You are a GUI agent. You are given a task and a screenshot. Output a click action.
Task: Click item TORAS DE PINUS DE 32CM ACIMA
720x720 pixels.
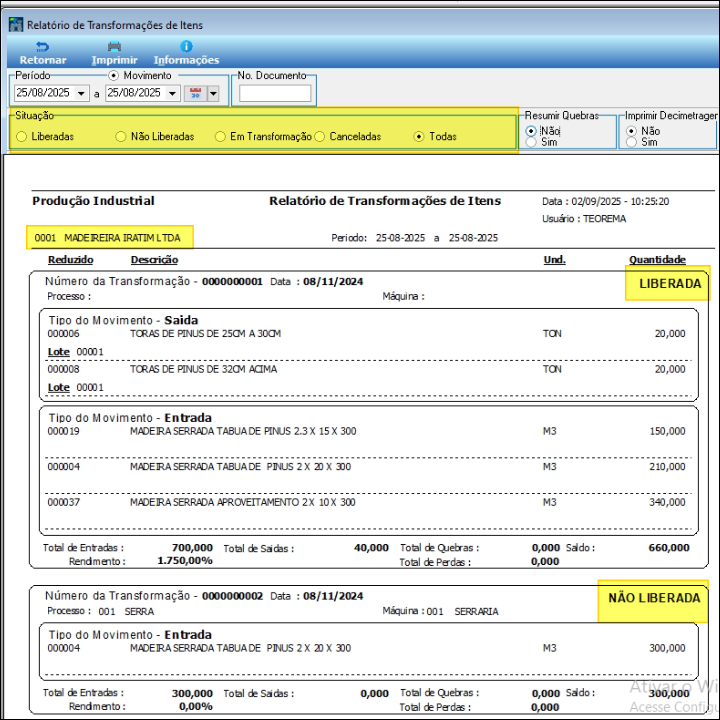(203, 369)
